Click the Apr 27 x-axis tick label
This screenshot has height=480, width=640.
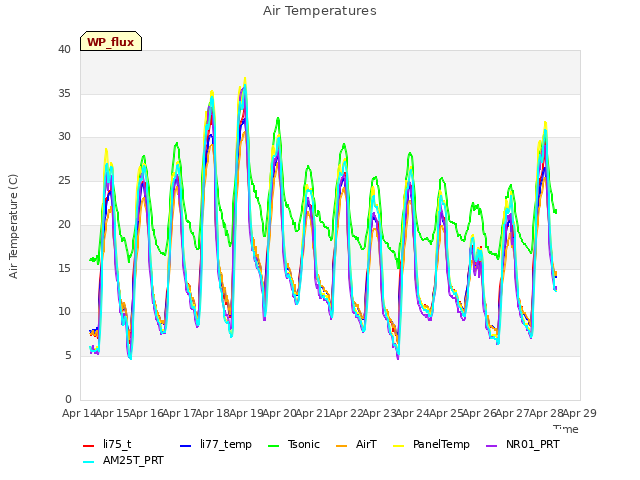point(513,413)
